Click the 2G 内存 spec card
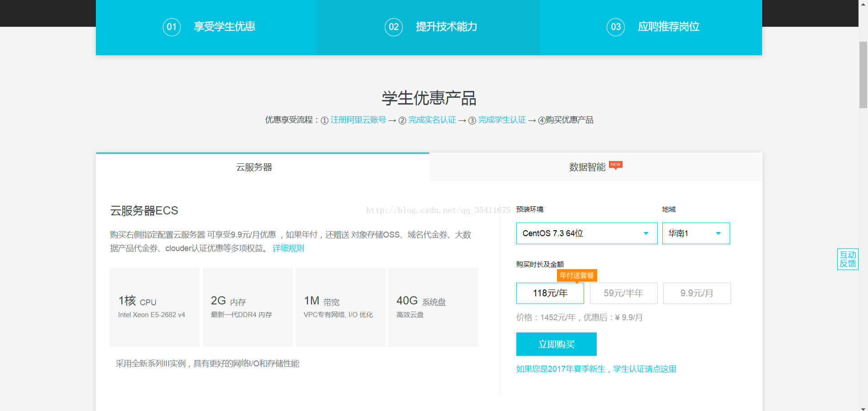The image size is (868, 411). point(248,307)
